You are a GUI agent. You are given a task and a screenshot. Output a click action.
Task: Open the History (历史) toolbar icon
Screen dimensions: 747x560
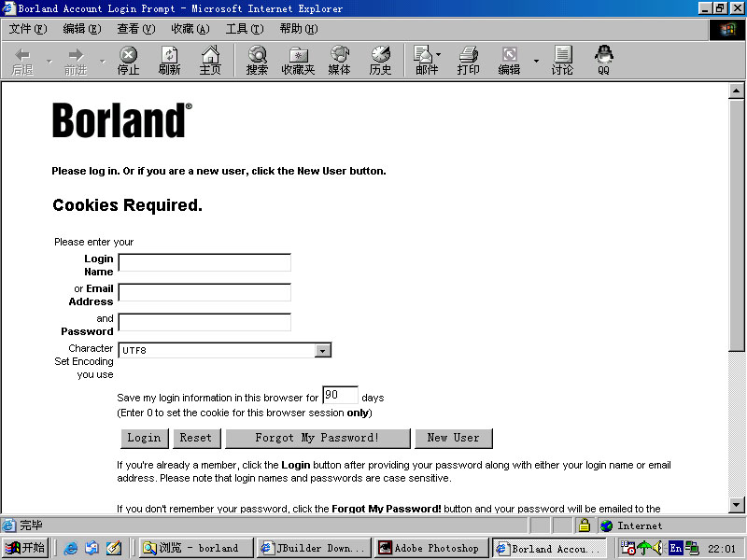tap(380, 61)
